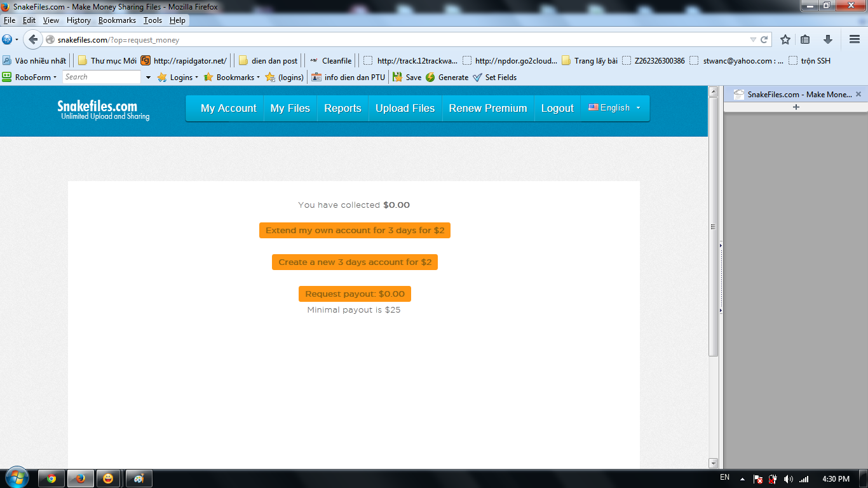Image resolution: width=868 pixels, height=488 pixels.
Task: Open the Firefox hamburger menu
Action: click(x=855, y=39)
